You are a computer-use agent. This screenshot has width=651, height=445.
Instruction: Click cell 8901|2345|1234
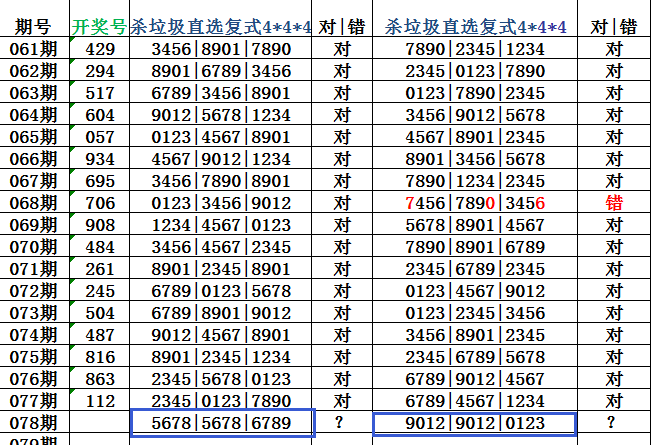click(220, 356)
